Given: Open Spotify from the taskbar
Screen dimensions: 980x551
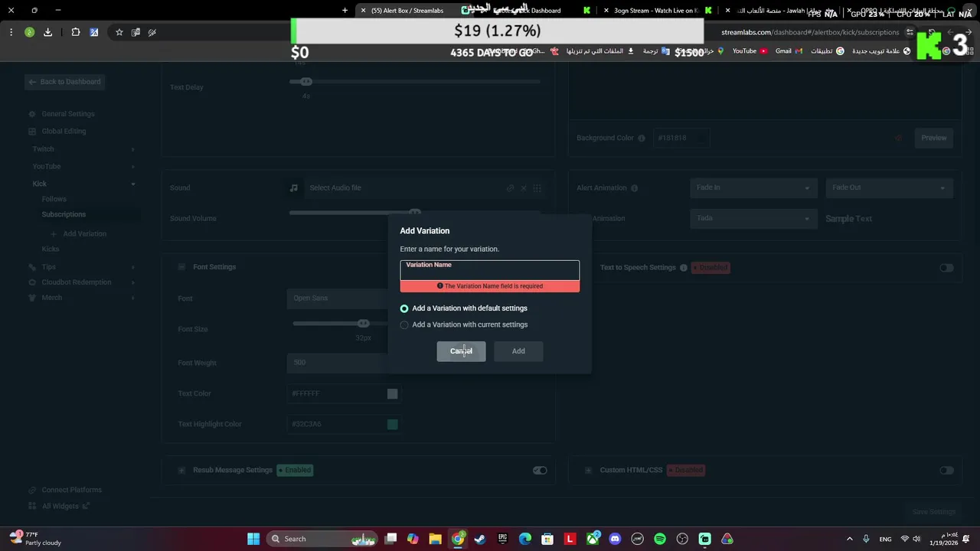Looking at the screenshot, I should tap(660, 540).
